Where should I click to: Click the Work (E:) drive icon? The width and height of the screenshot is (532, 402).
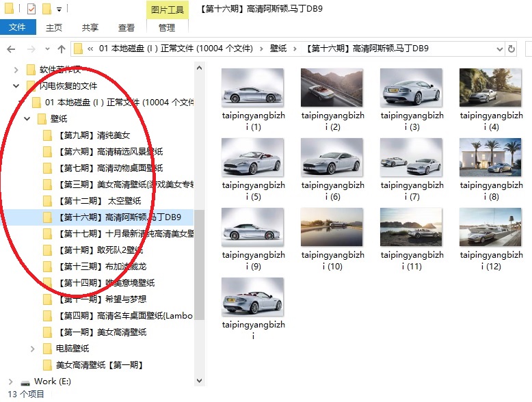click(x=25, y=381)
